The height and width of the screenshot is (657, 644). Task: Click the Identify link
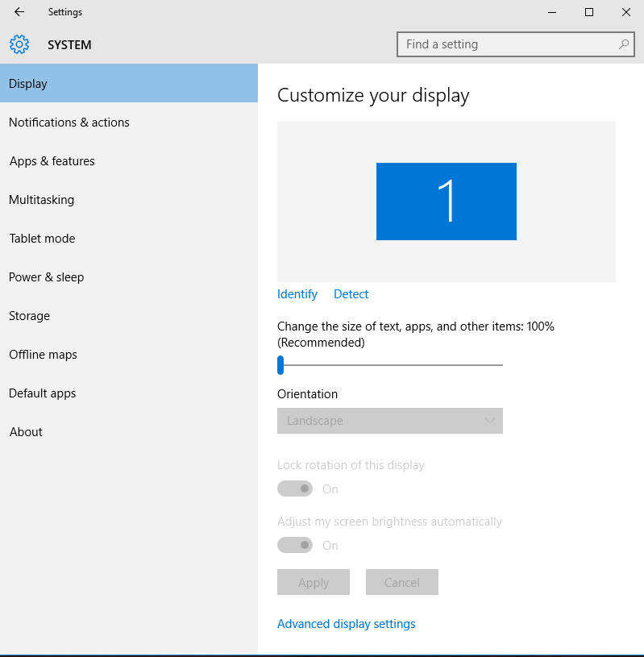pos(297,293)
